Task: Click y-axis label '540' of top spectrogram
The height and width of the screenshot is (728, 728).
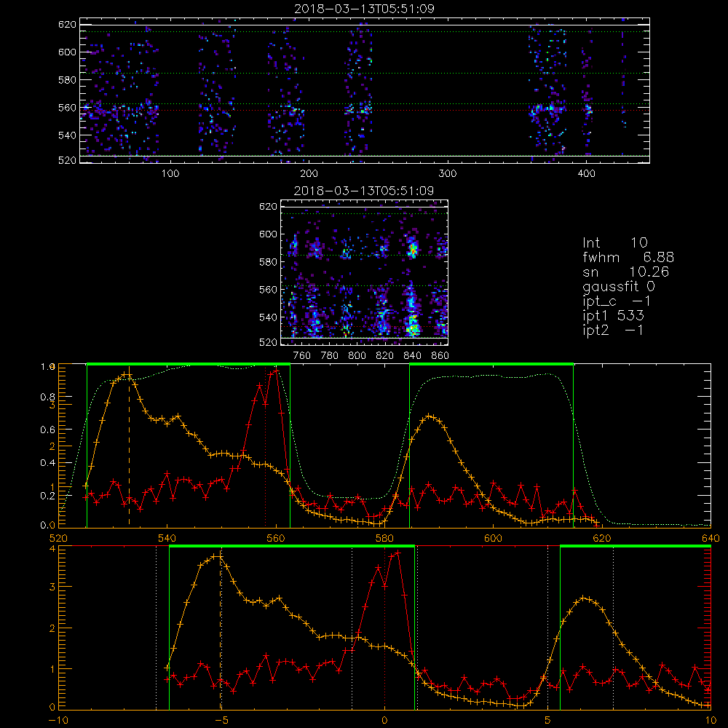Action: coord(67,135)
